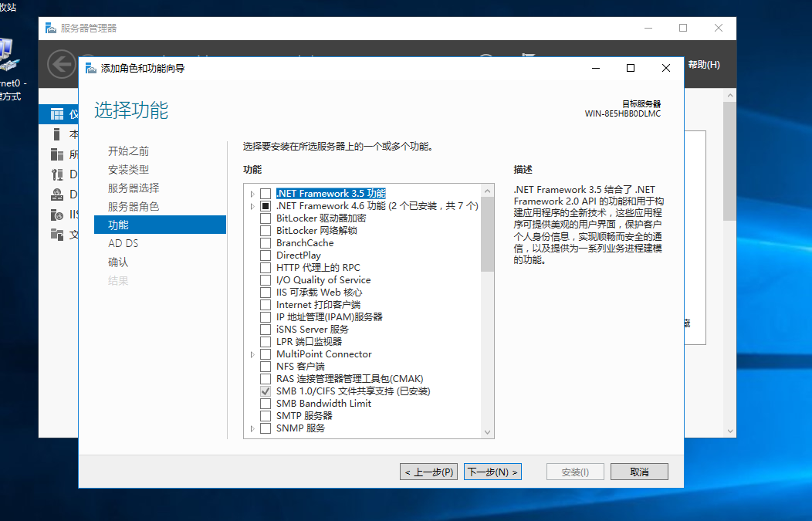Check IP 地址管理(IPAM)服务器 checkbox

tap(266, 317)
